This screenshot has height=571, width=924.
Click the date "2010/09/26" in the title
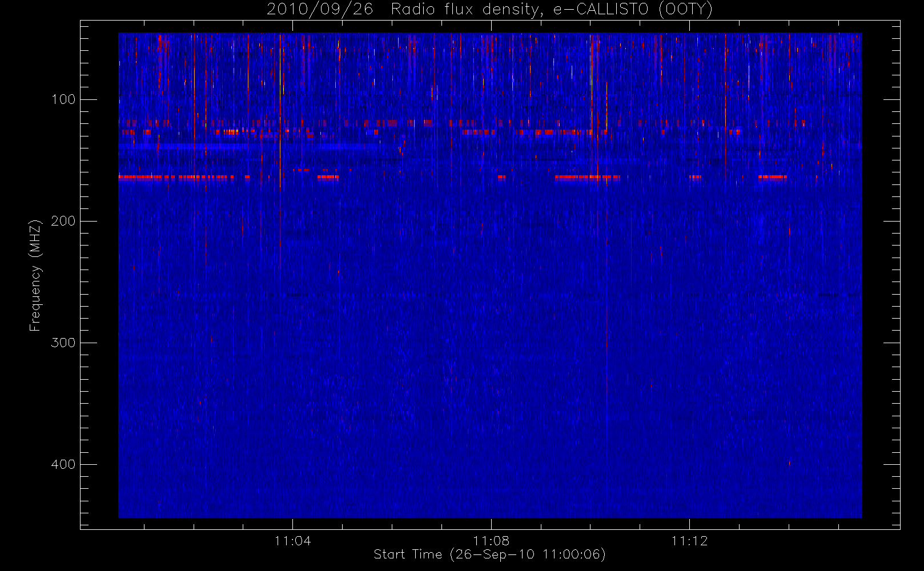[320, 10]
